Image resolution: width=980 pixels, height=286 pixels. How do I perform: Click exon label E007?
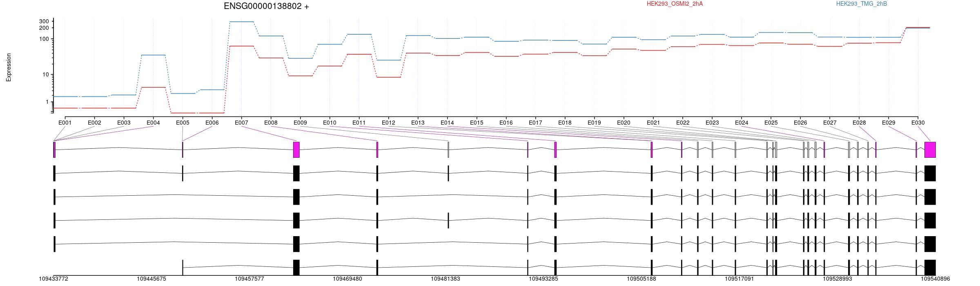click(x=241, y=123)
